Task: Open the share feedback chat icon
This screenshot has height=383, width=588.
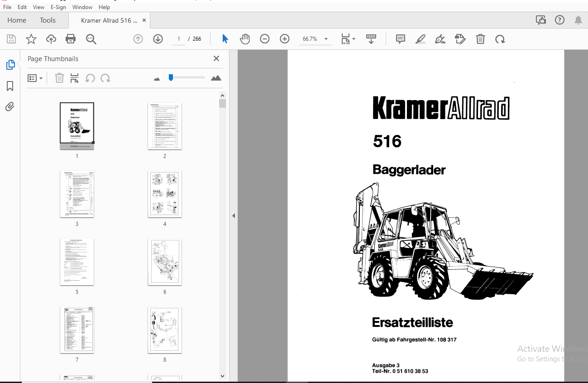Action: (540, 20)
